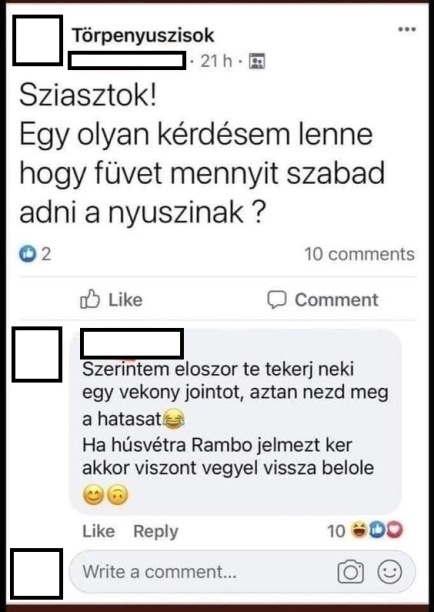434x612 pixels.
Task: Click the commenter's redacted name
Action: tap(132, 343)
